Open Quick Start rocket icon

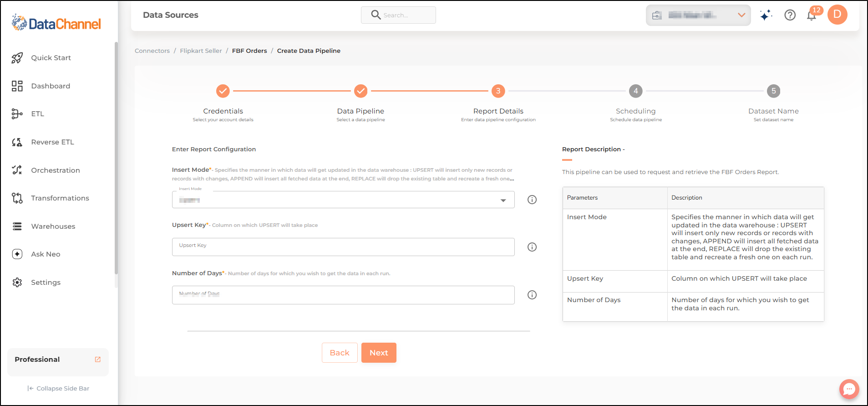pos(17,58)
